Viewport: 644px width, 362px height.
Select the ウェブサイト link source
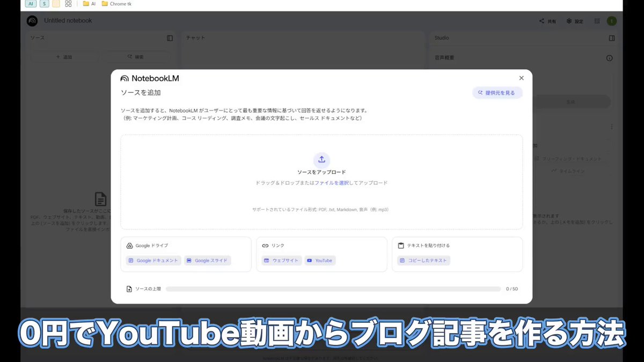pyautogui.click(x=281, y=261)
